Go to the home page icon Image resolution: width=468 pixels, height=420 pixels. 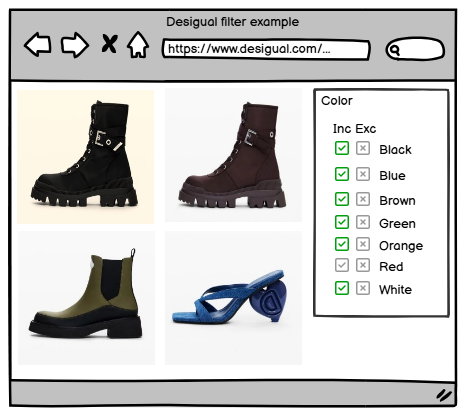coord(138,45)
